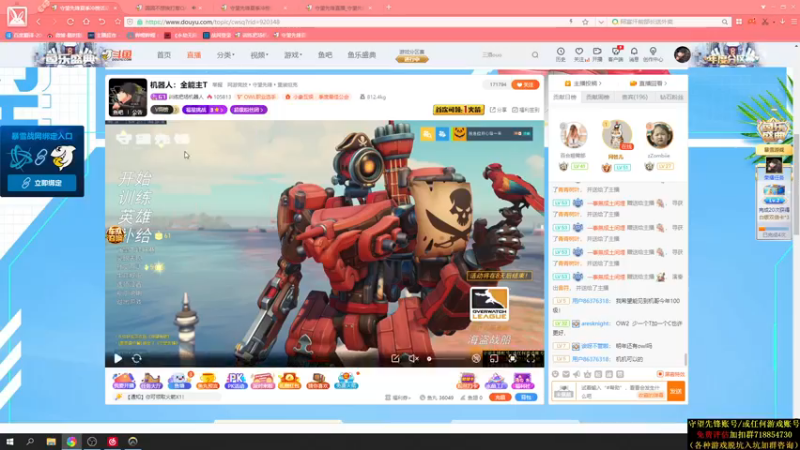
Task: Click 直播 in the Douyu navigation
Action: (x=194, y=55)
